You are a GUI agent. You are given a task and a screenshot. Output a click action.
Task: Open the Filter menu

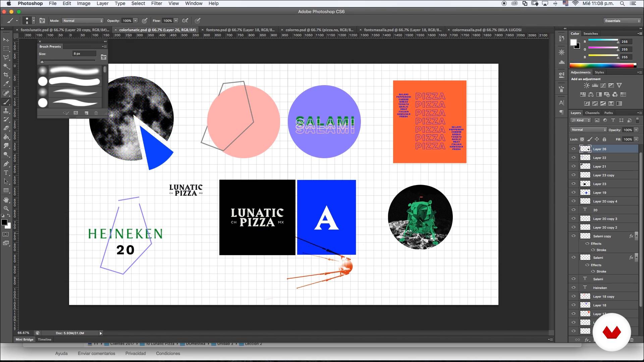157,3
